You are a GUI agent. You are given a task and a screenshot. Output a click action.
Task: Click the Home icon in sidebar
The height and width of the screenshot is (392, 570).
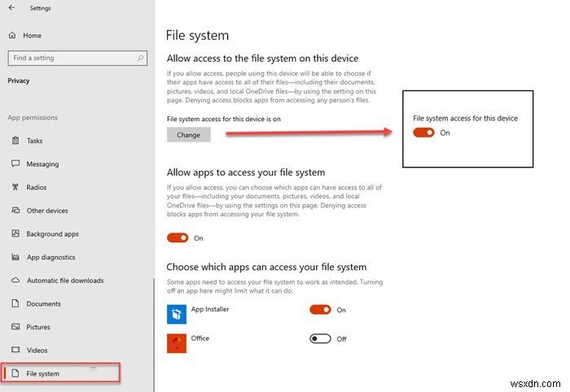(14, 36)
